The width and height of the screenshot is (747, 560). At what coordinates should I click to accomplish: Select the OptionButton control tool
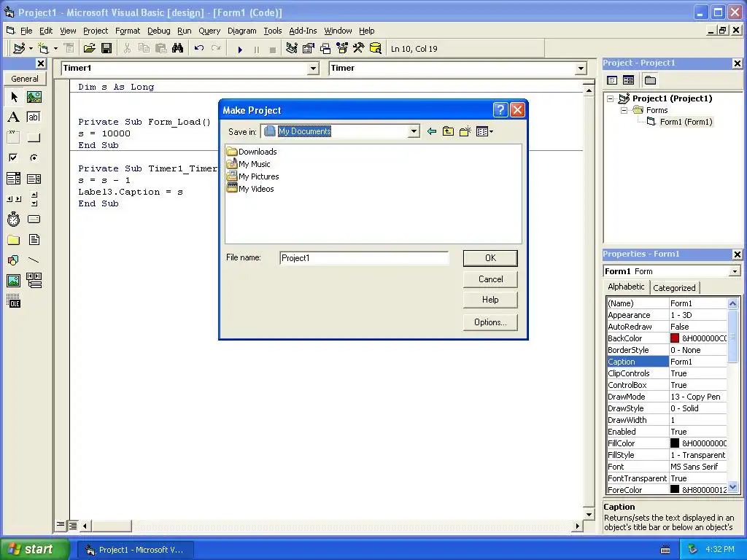pyautogui.click(x=34, y=157)
